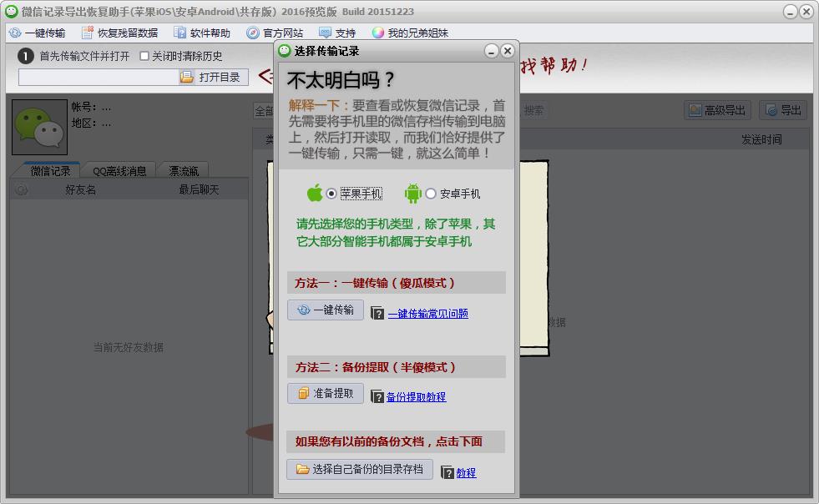Image resolution: width=819 pixels, height=504 pixels.
Task: Open the 一键传输常见问题 link
Action: [427, 314]
